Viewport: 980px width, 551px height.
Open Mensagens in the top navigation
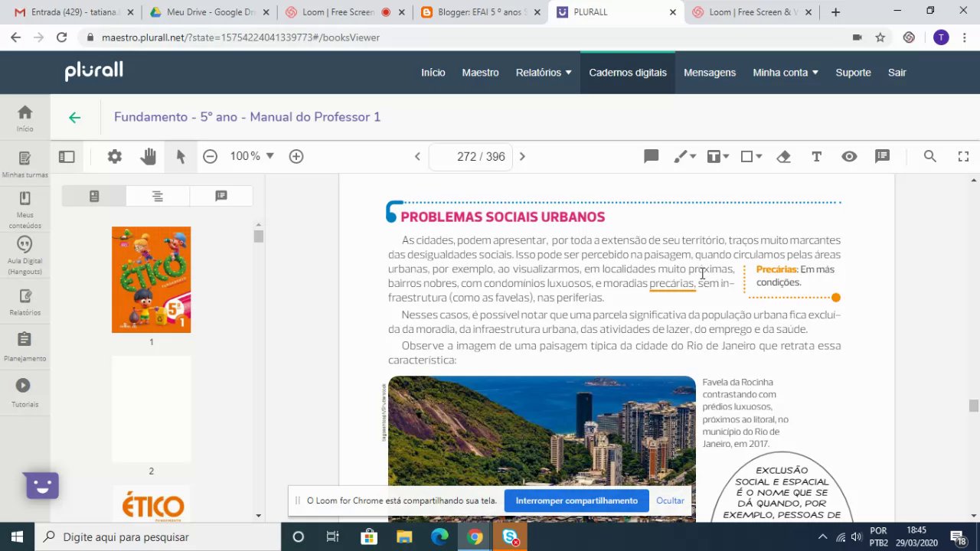(x=710, y=73)
